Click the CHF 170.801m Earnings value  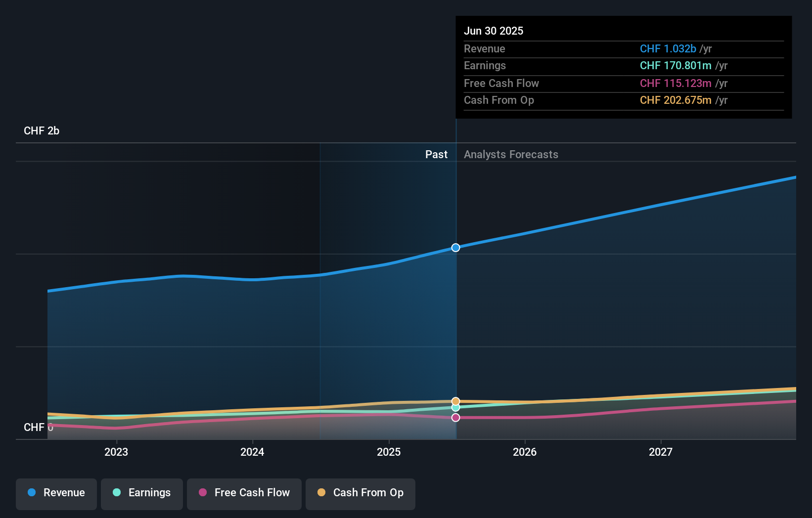(676, 65)
